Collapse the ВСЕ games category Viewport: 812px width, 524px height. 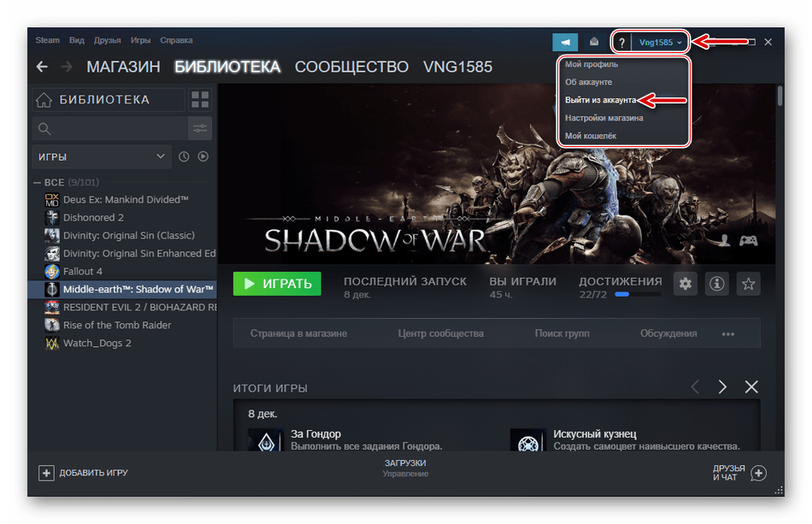click(37, 182)
